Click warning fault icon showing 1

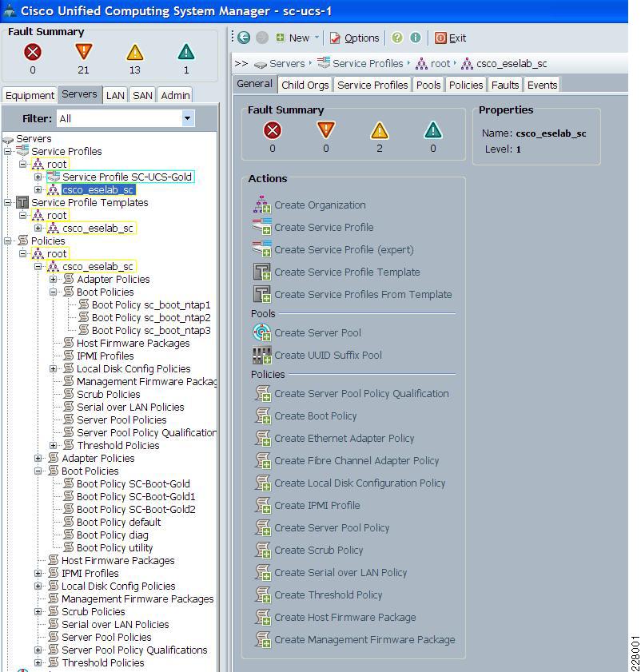tap(186, 52)
